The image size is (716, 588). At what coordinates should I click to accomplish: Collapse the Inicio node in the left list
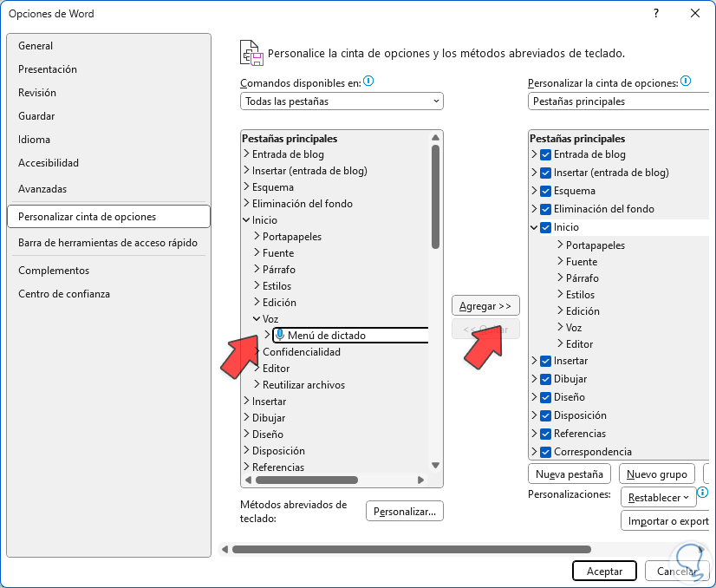tap(246, 219)
